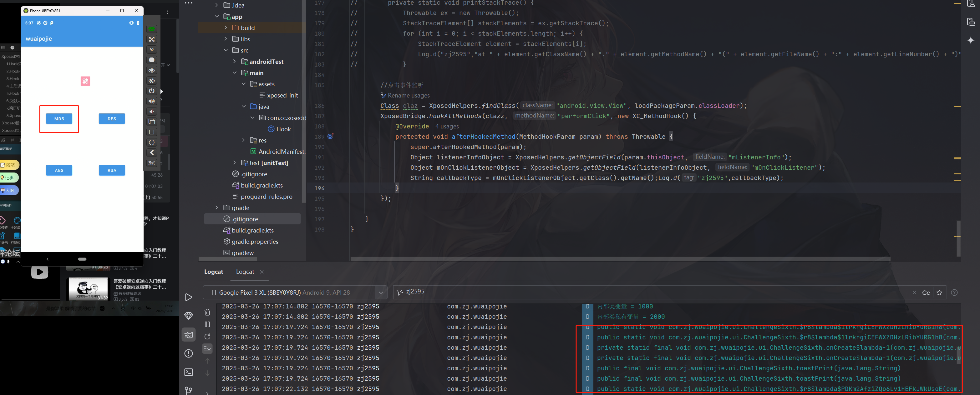The image size is (980, 395).
Task: Open the Problems tool window icon
Action: coord(189,353)
